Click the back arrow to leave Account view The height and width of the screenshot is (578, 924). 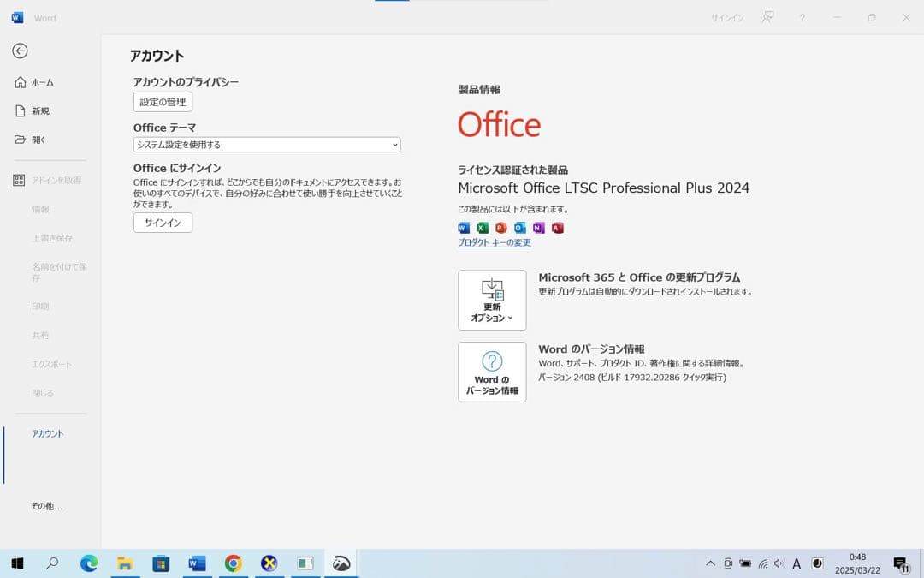click(19, 51)
